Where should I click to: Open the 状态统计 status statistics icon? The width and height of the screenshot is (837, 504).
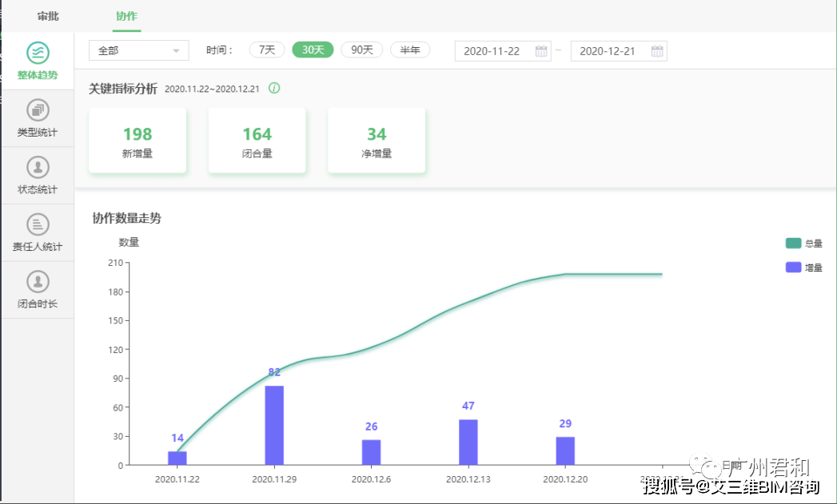38,167
